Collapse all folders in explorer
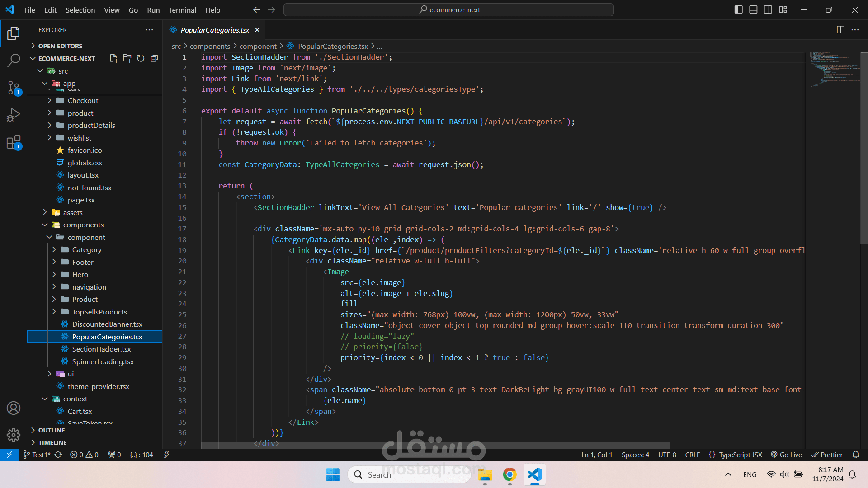This screenshot has width=868, height=488. [x=154, y=58]
